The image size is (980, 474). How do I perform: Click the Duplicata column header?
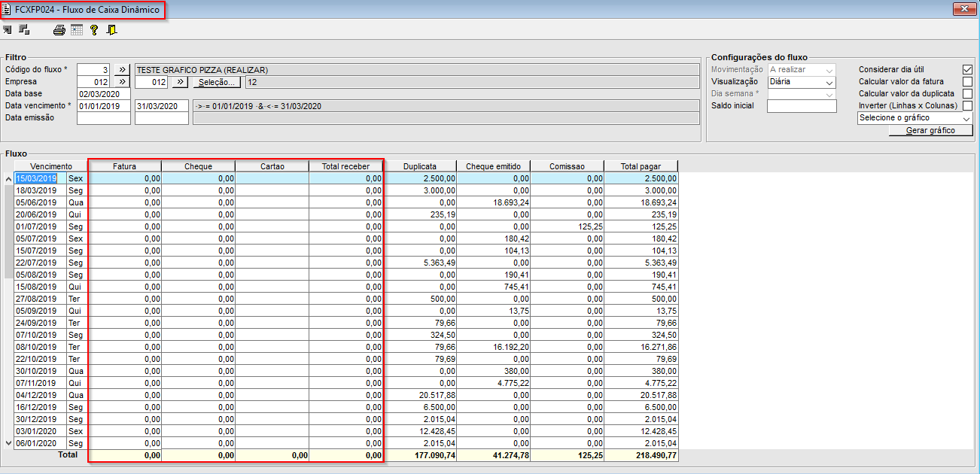click(419, 166)
